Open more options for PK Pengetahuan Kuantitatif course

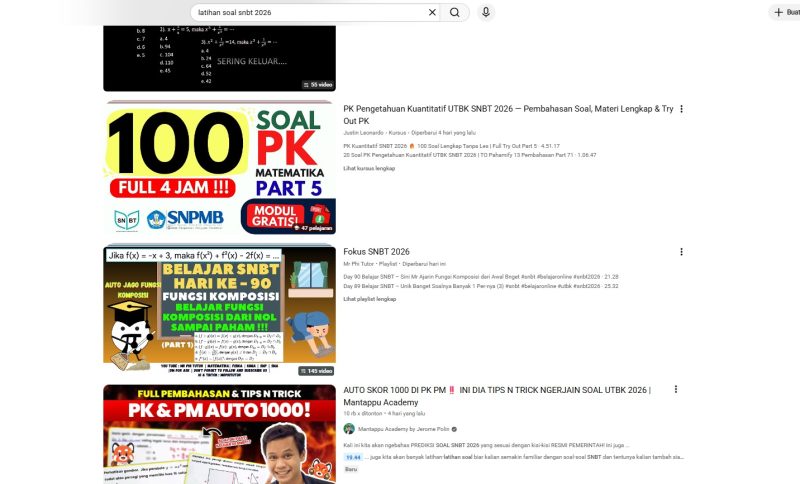tap(681, 109)
